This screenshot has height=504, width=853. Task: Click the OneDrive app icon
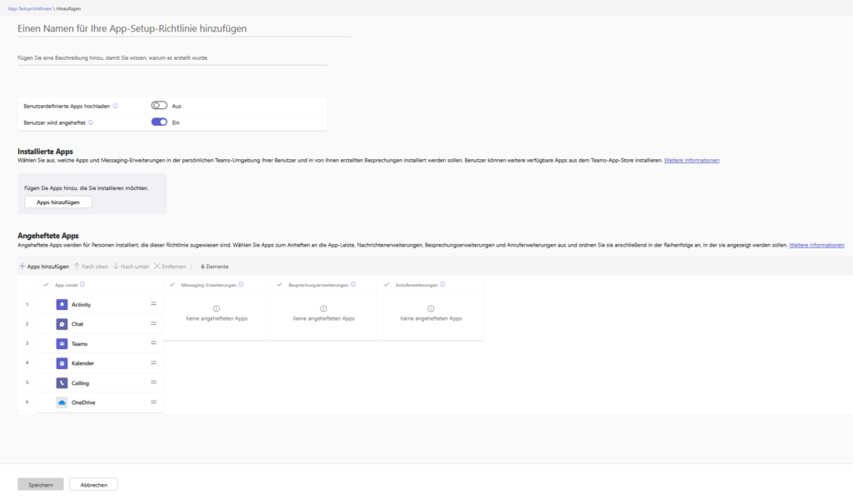point(62,402)
